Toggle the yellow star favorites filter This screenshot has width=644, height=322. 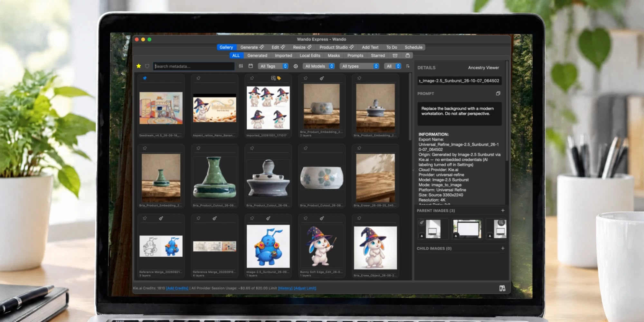pos(138,66)
